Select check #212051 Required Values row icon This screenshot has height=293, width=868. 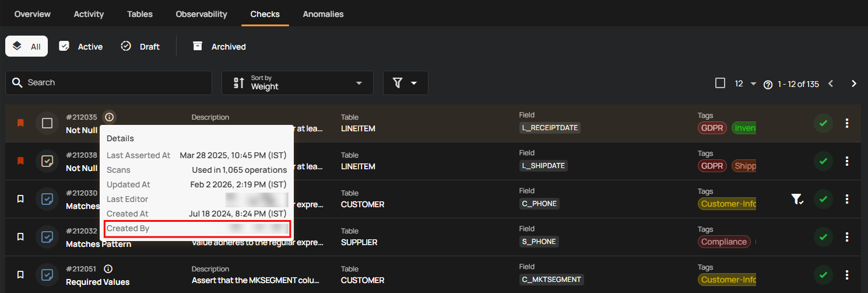pos(47,275)
